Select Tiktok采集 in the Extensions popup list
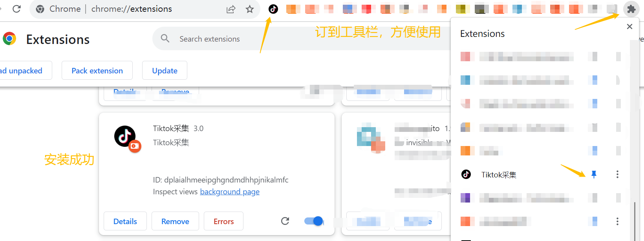Screen dimensions: 644x241 [x=499, y=175]
